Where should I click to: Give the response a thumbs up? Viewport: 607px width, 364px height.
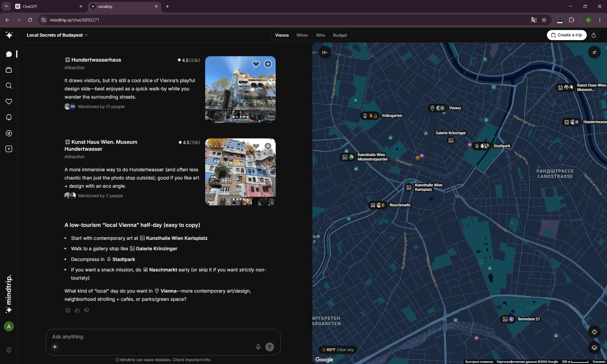(77, 311)
